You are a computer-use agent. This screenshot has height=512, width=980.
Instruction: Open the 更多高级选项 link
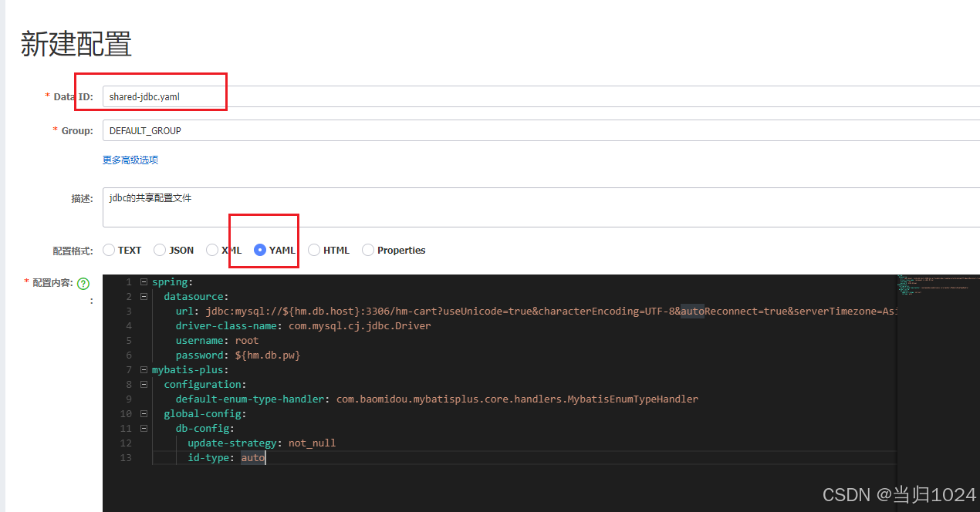point(130,160)
